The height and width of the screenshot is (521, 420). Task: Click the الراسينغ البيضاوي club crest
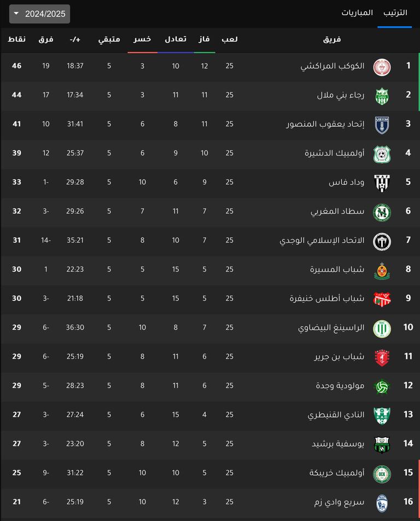(382, 328)
